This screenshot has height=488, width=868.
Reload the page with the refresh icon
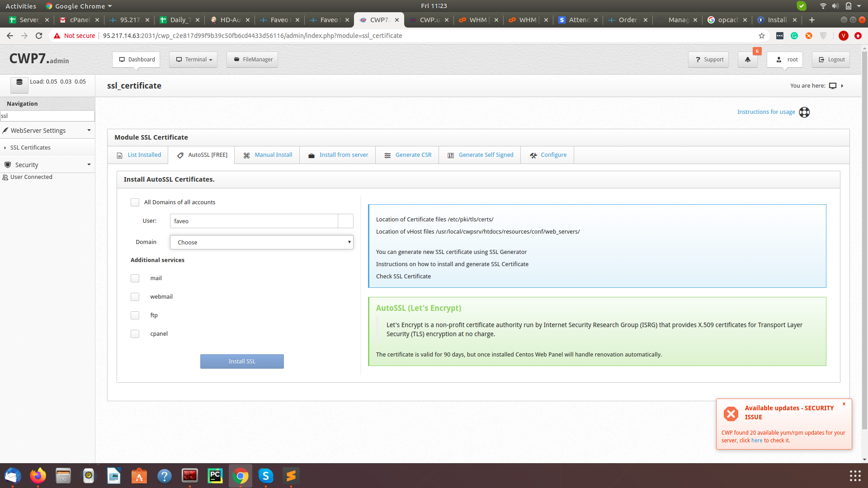click(39, 36)
